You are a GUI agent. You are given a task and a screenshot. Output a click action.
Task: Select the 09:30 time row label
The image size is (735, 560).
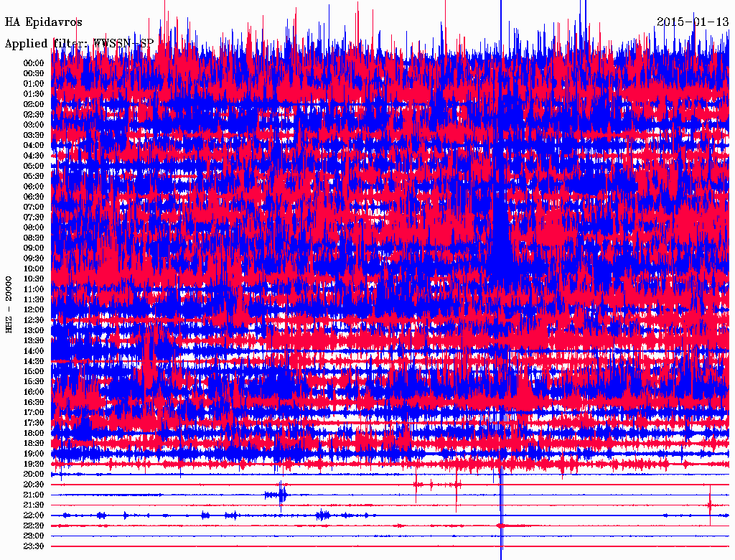click(x=34, y=258)
